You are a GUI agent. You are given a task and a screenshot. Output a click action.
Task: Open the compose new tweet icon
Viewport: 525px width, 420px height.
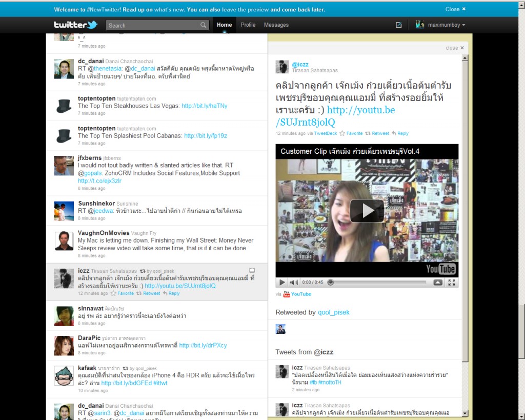tap(398, 25)
